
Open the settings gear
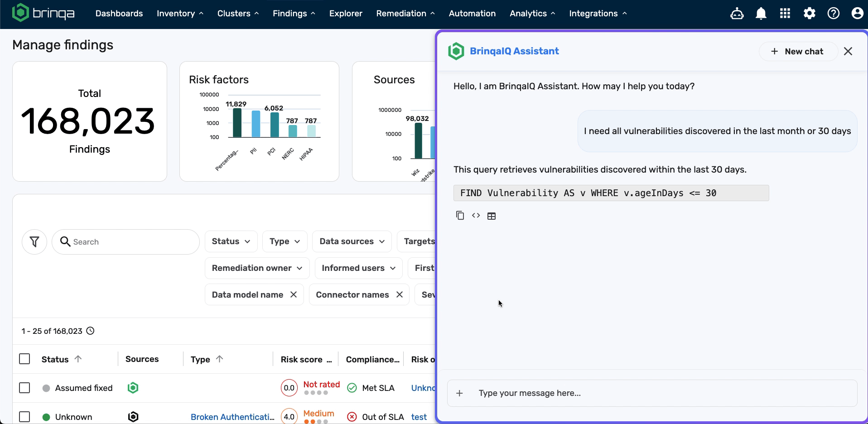(810, 14)
